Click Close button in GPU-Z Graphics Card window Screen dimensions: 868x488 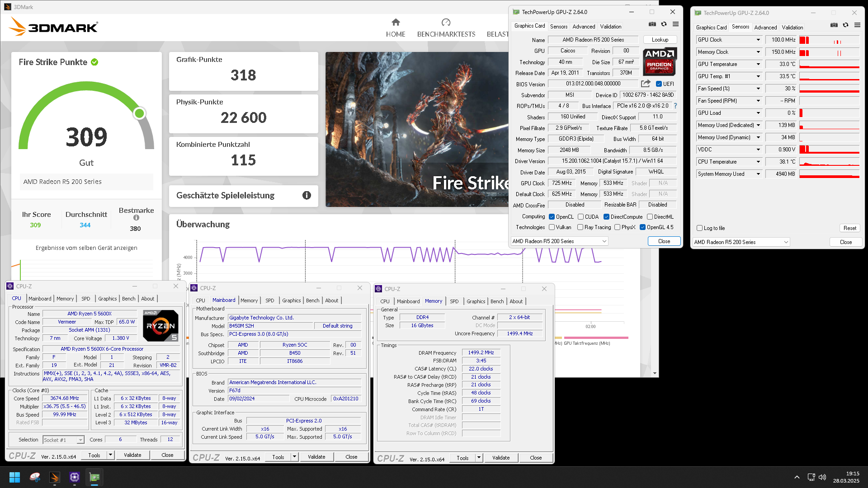(x=664, y=241)
